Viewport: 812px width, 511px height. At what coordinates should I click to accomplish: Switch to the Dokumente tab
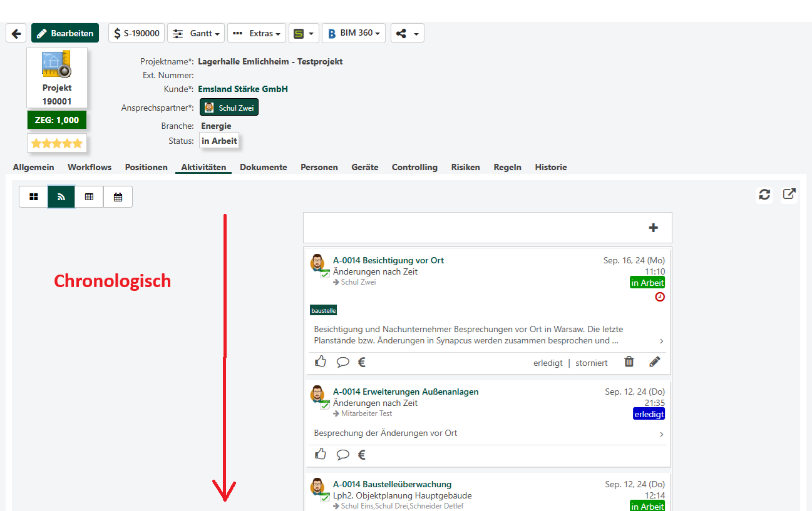point(263,167)
